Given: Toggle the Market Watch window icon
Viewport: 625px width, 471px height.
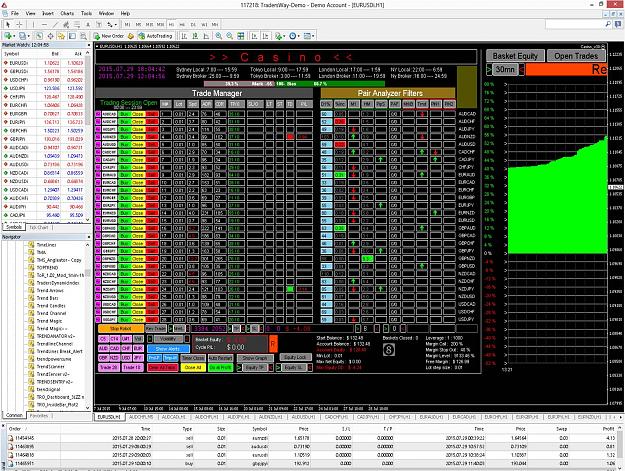Looking at the screenshot, I should [39, 36].
